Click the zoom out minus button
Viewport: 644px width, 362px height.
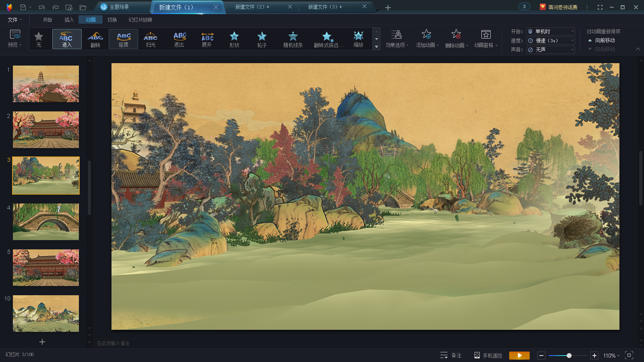coord(541,356)
